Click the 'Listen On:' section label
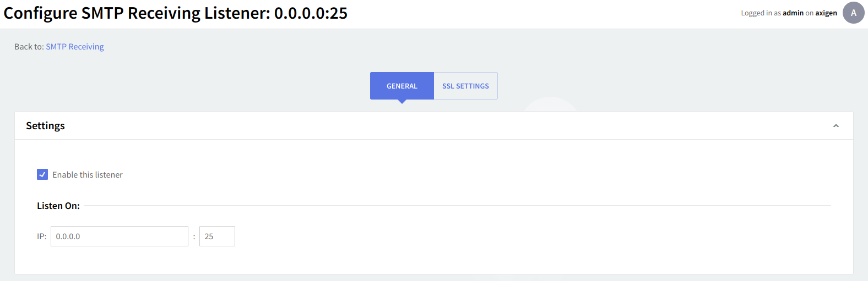This screenshot has height=281, width=868. [58, 206]
